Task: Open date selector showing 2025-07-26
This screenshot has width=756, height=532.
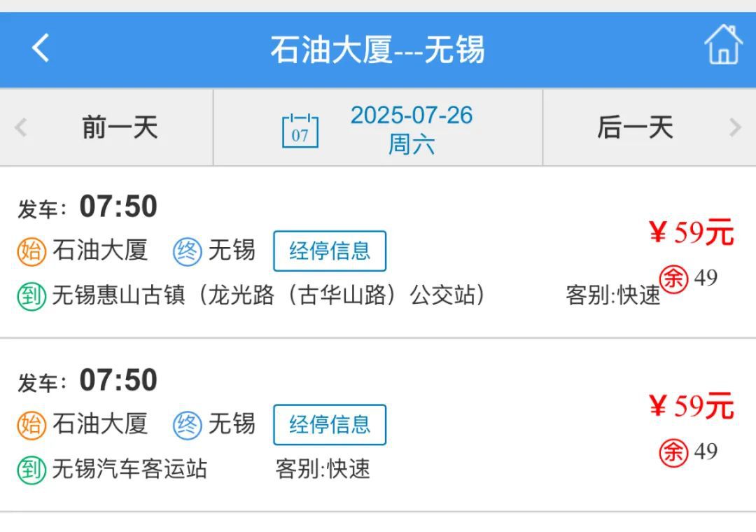Action: click(378, 127)
